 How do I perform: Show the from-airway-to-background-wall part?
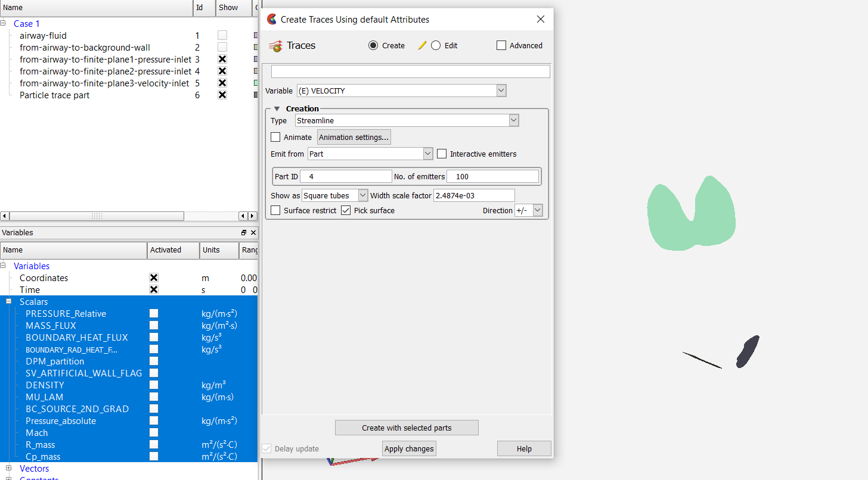(x=222, y=48)
